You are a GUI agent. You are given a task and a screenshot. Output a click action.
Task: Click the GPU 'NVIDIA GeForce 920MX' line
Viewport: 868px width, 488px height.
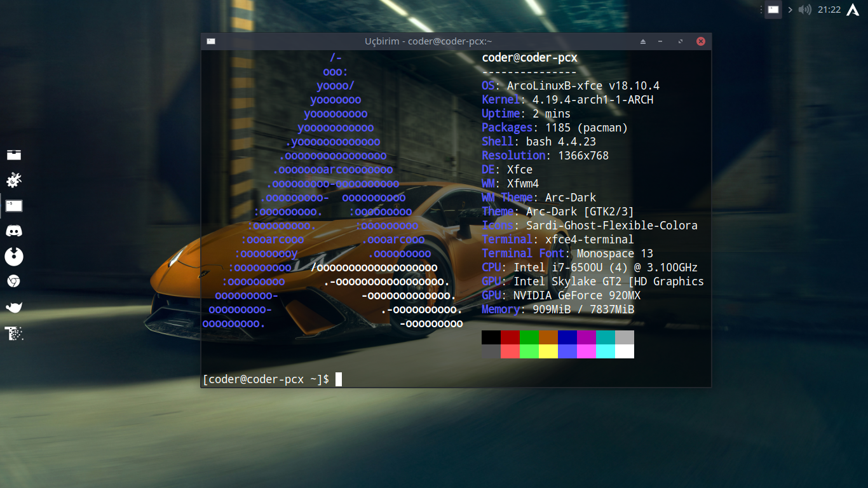[x=561, y=295]
